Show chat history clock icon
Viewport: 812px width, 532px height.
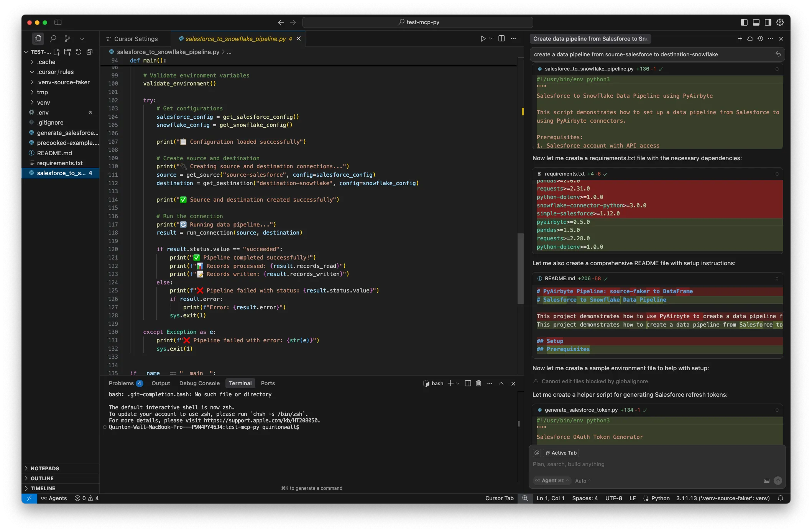760,39
